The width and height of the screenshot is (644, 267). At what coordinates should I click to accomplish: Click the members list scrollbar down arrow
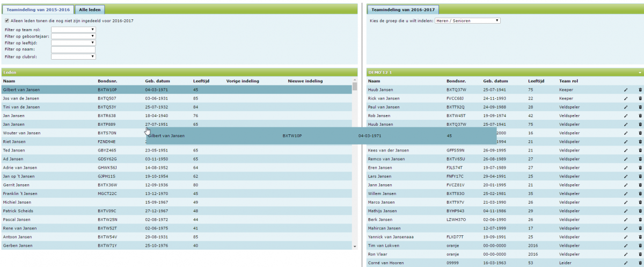click(x=354, y=246)
